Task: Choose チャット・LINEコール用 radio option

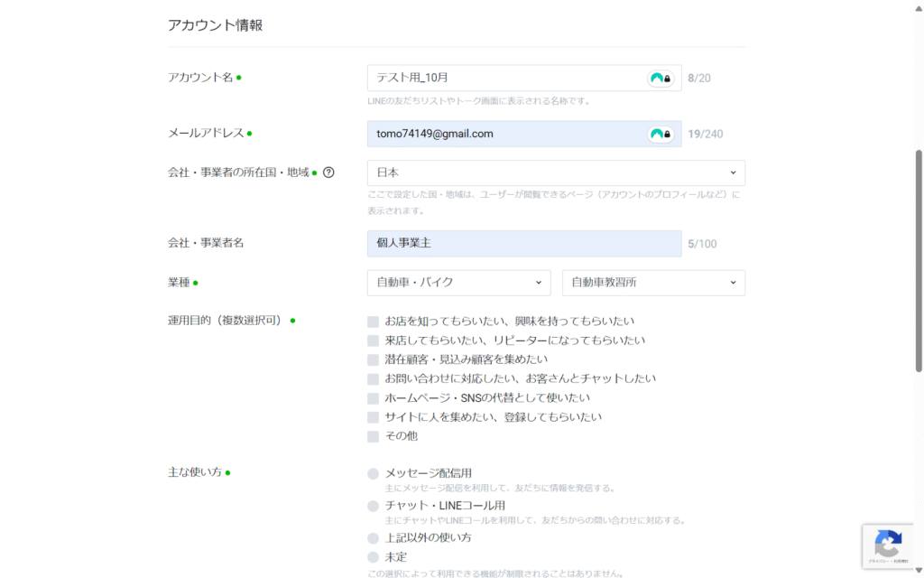Action: tap(374, 506)
